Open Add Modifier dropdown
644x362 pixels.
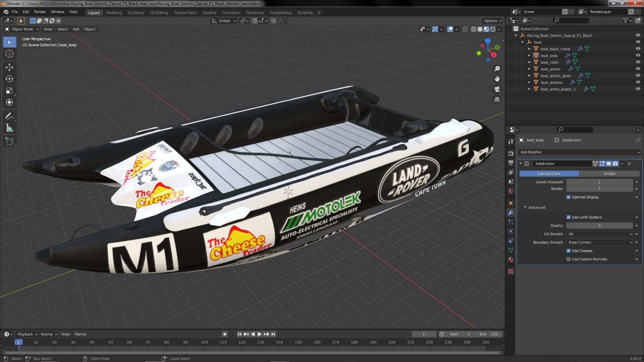580,152
